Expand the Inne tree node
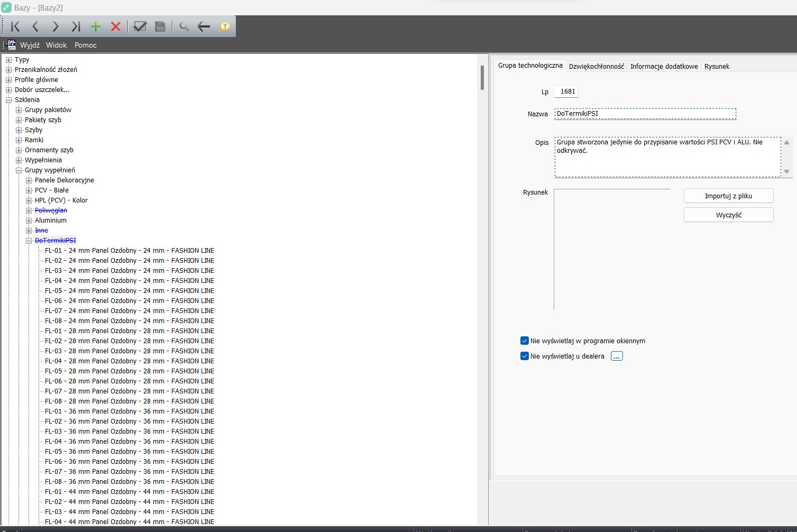 point(29,231)
